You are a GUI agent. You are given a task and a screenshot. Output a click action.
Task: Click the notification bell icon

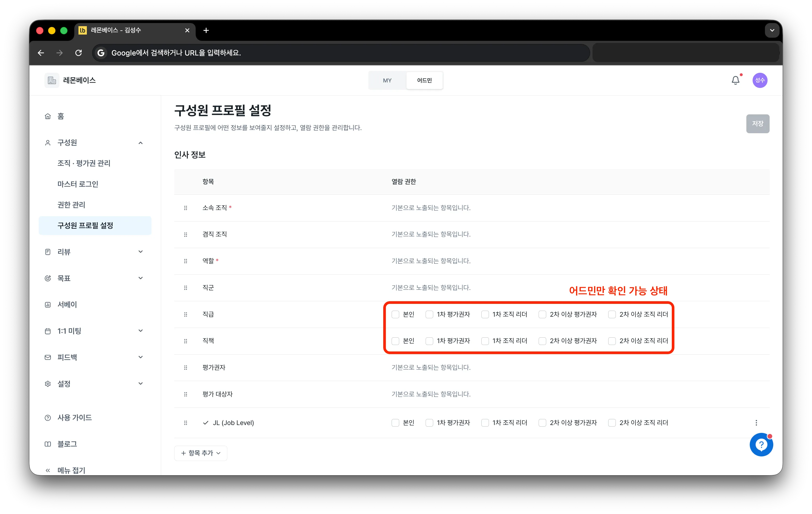click(x=735, y=80)
